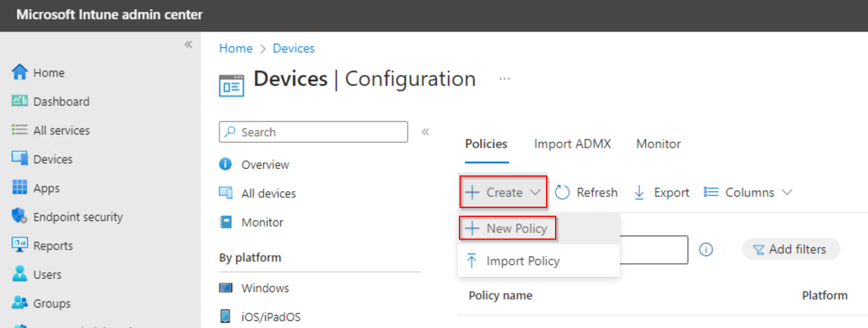868x328 pixels.
Task: Click the Devices Configuration page icon
Action: (232, 86)
